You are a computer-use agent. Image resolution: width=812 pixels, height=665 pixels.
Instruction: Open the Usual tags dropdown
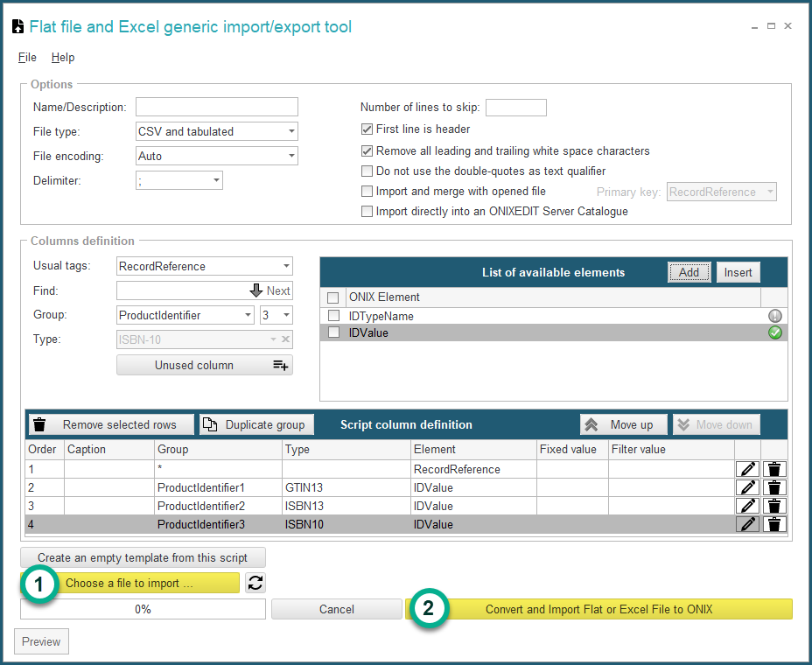pyautogui.click(x=286, y=266)
